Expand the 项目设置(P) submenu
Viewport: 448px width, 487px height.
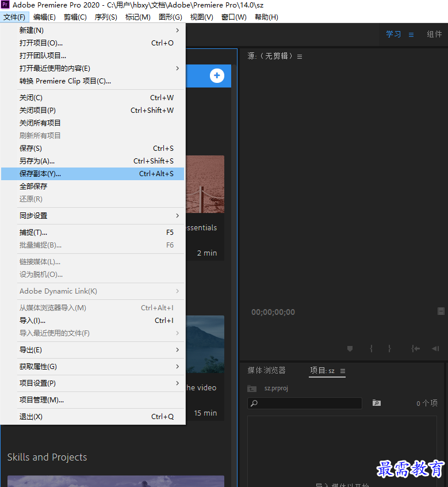click(178, 383)
